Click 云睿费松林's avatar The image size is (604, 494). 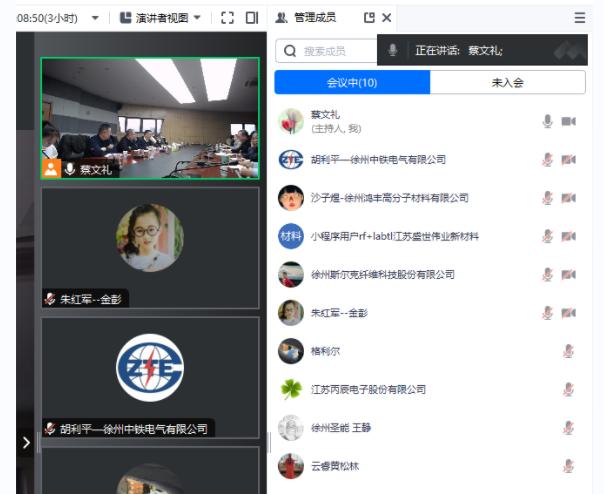[291, 466]
